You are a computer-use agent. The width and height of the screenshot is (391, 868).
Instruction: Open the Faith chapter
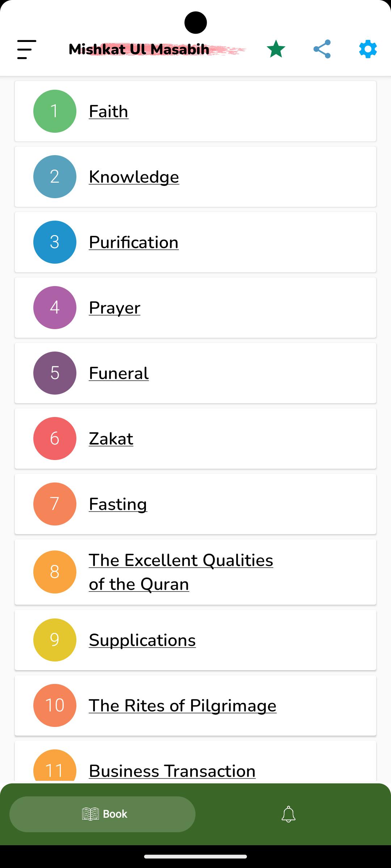click(109, 111)
